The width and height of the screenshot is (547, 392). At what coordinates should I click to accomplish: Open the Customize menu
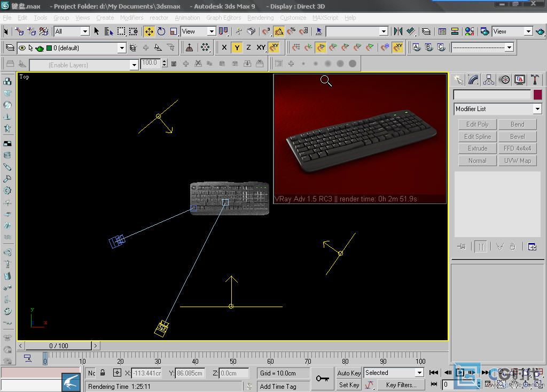[293, 18]
